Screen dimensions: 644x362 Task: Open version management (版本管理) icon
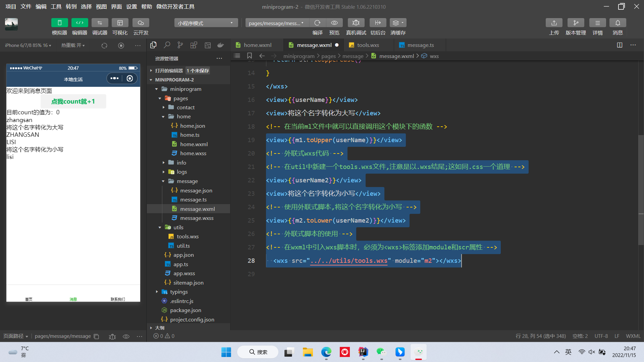click(576, 23)
